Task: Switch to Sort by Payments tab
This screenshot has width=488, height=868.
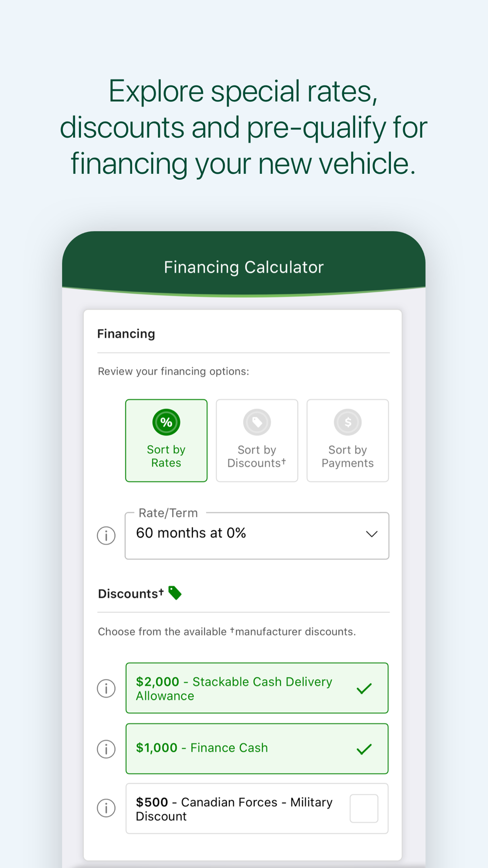Action: [x=348, y=441]
